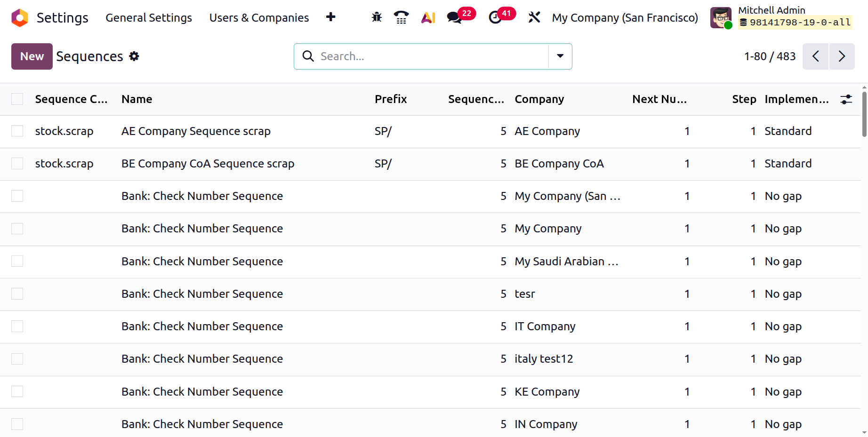Open the VoIP phone icon
This screenshot has width=868, height=437.
[x=401, y=17]
